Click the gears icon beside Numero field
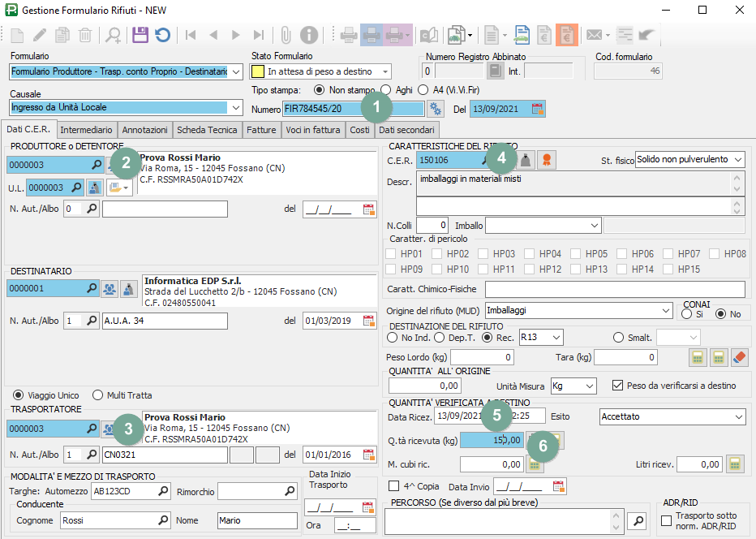This screenshot has width=756, height=539. click(436, 109)
